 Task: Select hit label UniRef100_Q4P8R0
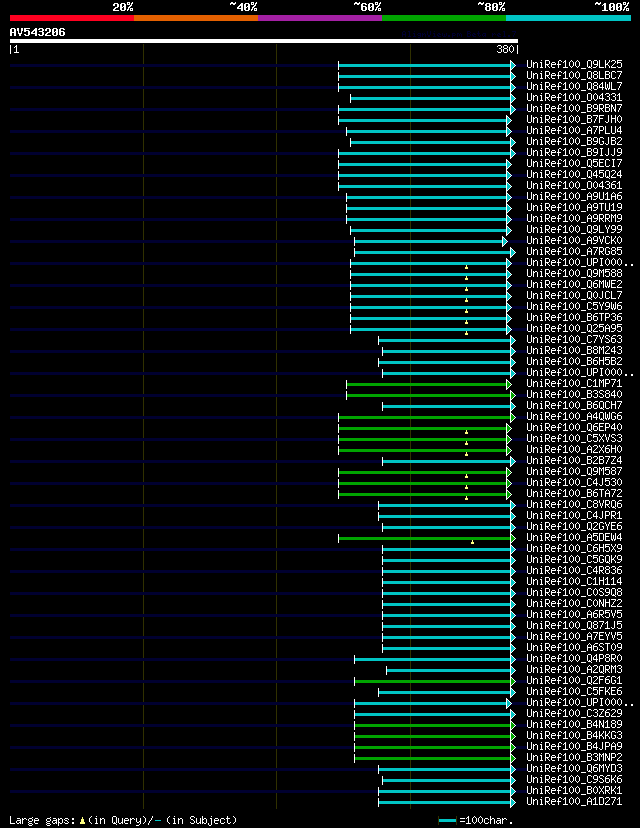pyautogui.click(x=574, y=658)
